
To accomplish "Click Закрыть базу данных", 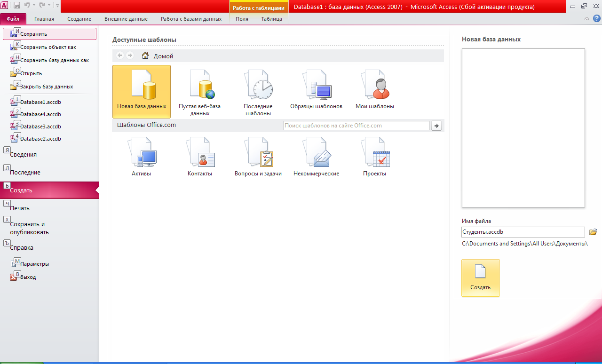I will coord(49,87).
